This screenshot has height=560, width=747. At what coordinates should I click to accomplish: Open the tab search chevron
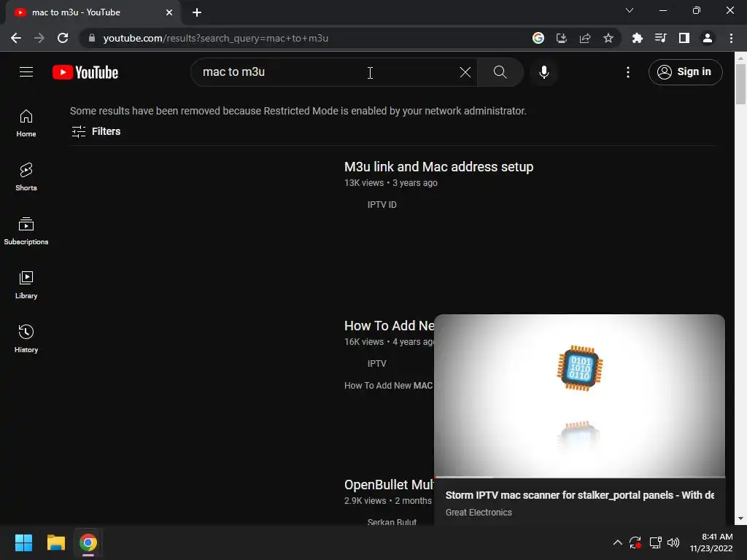click(630, 10)
